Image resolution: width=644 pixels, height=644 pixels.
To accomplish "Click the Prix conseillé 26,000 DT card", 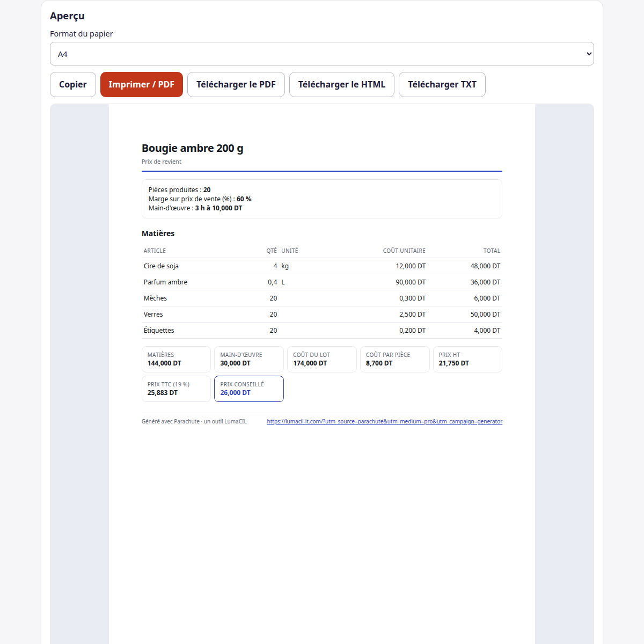I will [249, 389].
